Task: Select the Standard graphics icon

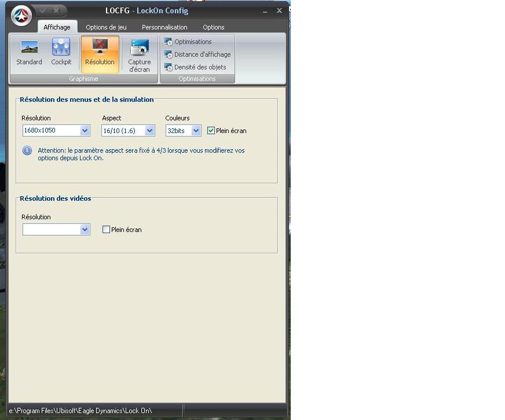Action: [29, 53]
